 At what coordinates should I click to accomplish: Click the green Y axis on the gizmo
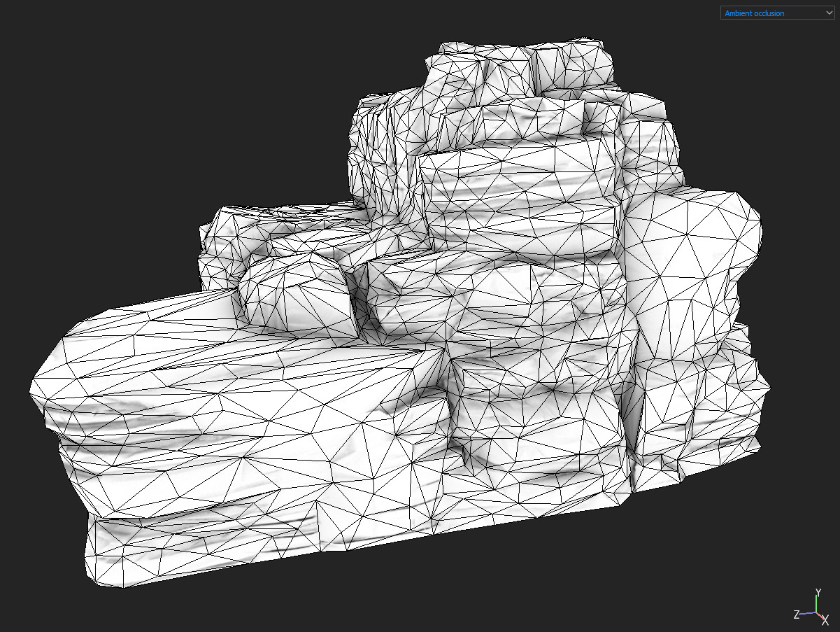coord(816,603)
